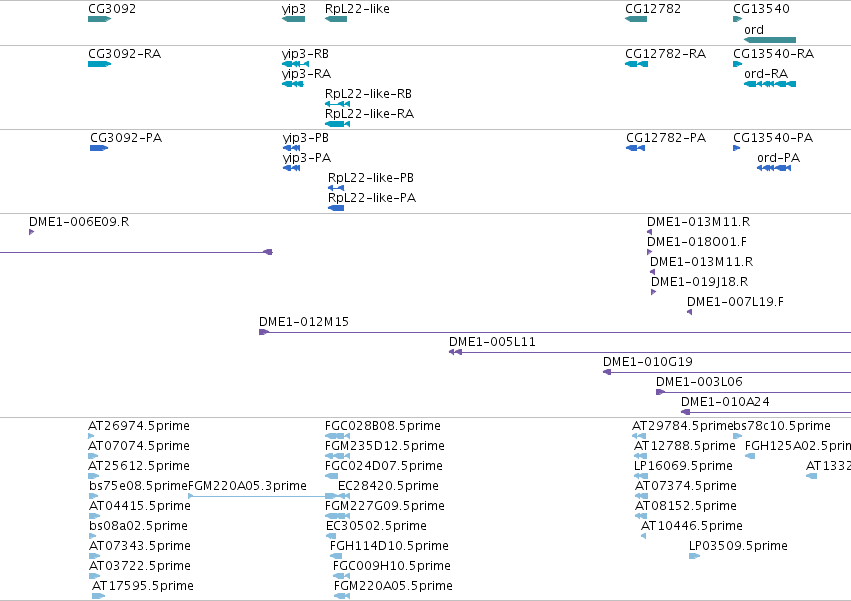Image resolution: width=851 pixels, height=601 pixels.
Task: Click the RpL22-like-RA transcript label
Action: 369,114
